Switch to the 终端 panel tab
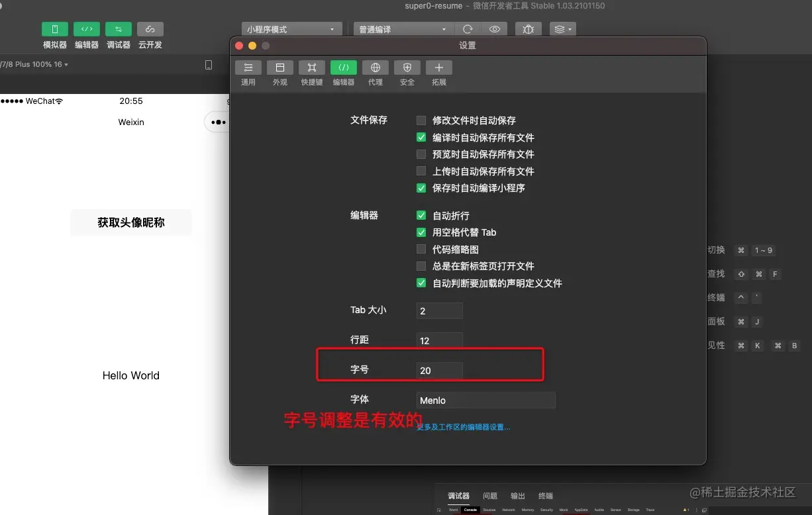This screenshot has height=515, width=812. point(546,496)
